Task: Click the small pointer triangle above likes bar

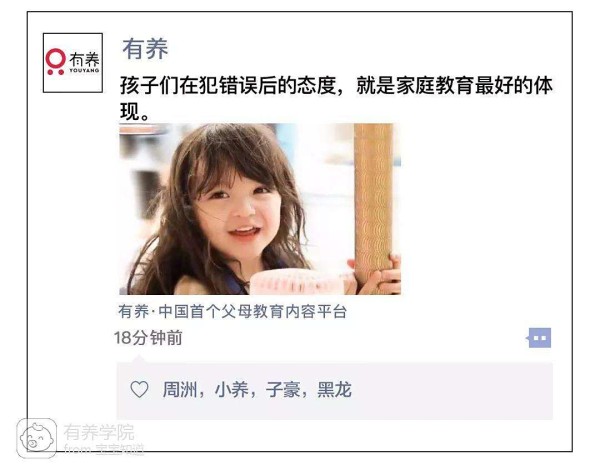Action: (139, 359)
